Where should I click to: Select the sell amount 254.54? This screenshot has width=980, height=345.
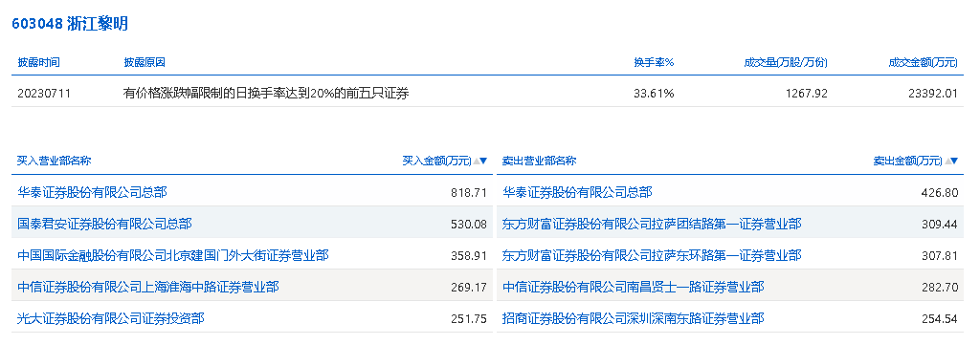(940, 319)
